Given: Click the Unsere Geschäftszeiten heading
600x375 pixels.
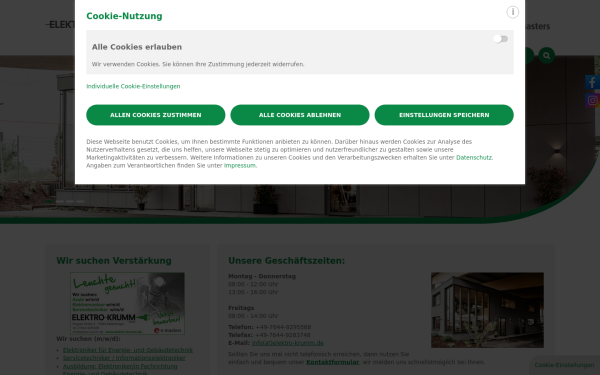Looking at the screenshot, I should tap(287, 261).
